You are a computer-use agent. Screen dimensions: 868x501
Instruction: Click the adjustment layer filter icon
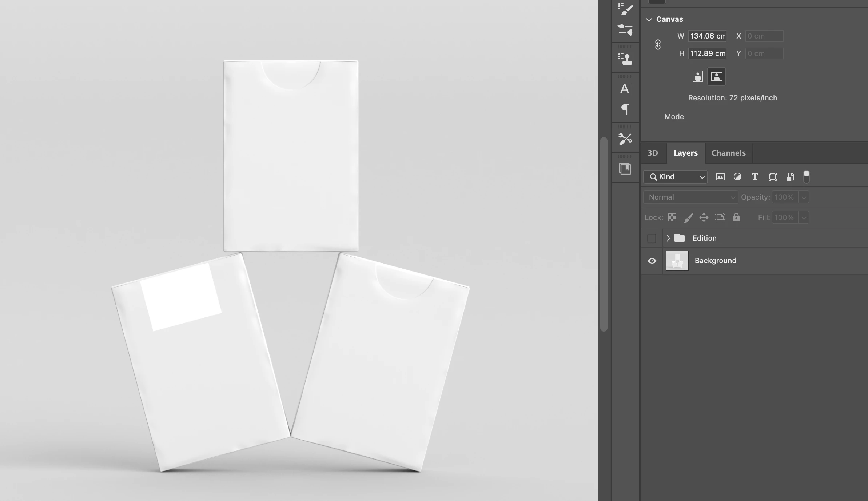pos(737,177)
